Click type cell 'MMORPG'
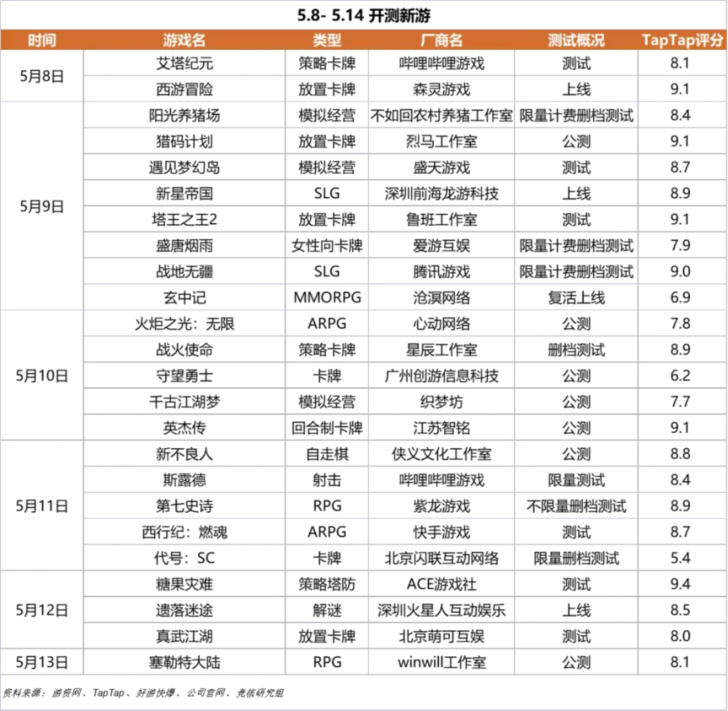 [327, 297]
